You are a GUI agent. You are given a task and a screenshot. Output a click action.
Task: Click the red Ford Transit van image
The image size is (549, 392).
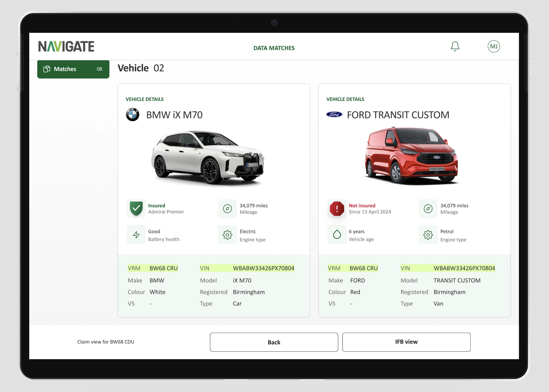click(x=412, y=156)
